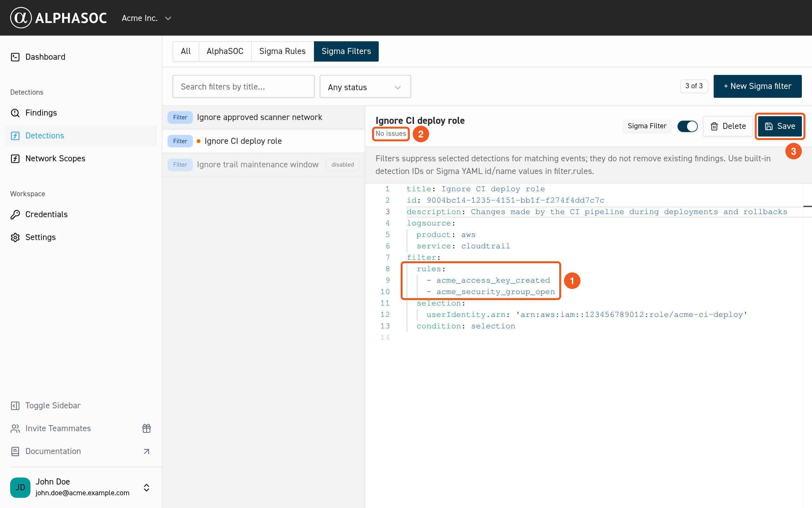Click the Sigma Filter label badge
Viewport: 812px width, 508px height.
coord(647,126)
